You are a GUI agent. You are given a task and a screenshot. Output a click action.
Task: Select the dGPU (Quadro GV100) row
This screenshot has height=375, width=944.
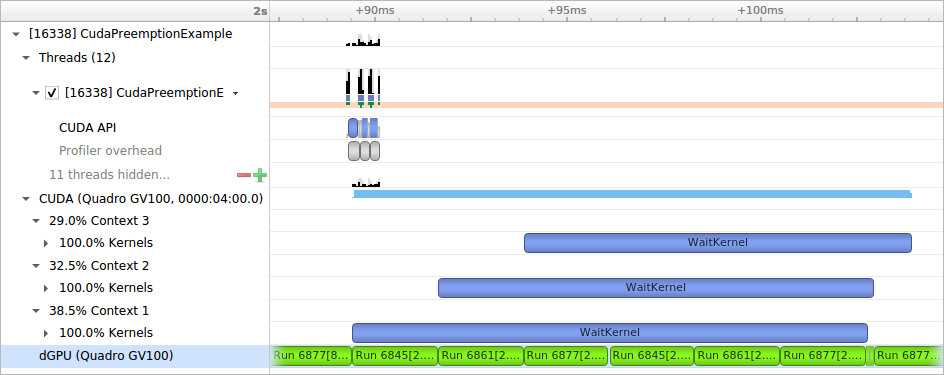(135, 356)
